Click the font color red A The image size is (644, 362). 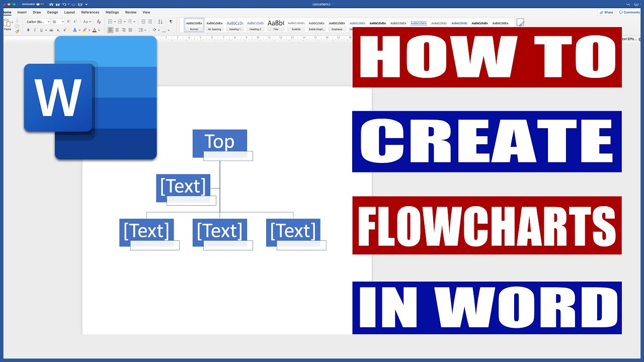tap(95, 30)
